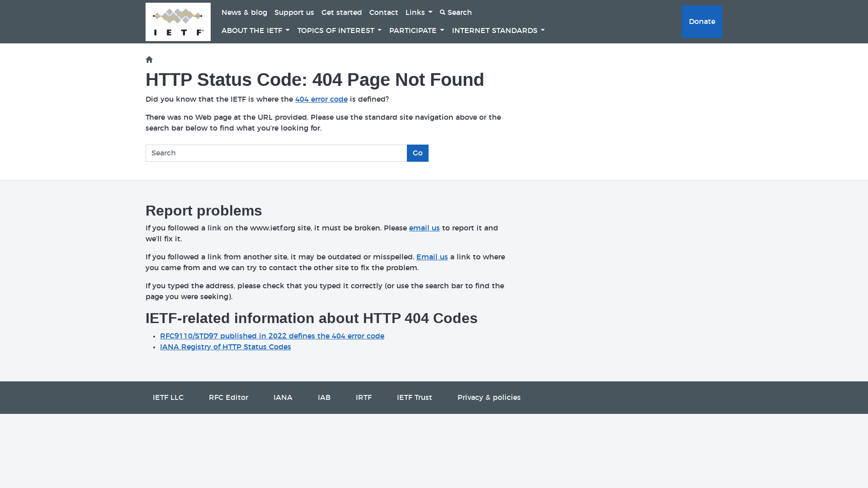Open the 404 error code link
Viewport: 868px width, 488px height.
(x=321, y=99)
